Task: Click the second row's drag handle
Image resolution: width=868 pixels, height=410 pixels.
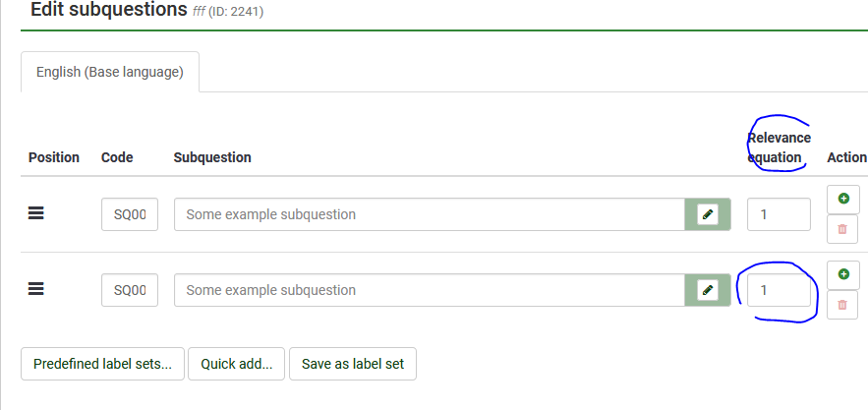Action: (36, 289)
